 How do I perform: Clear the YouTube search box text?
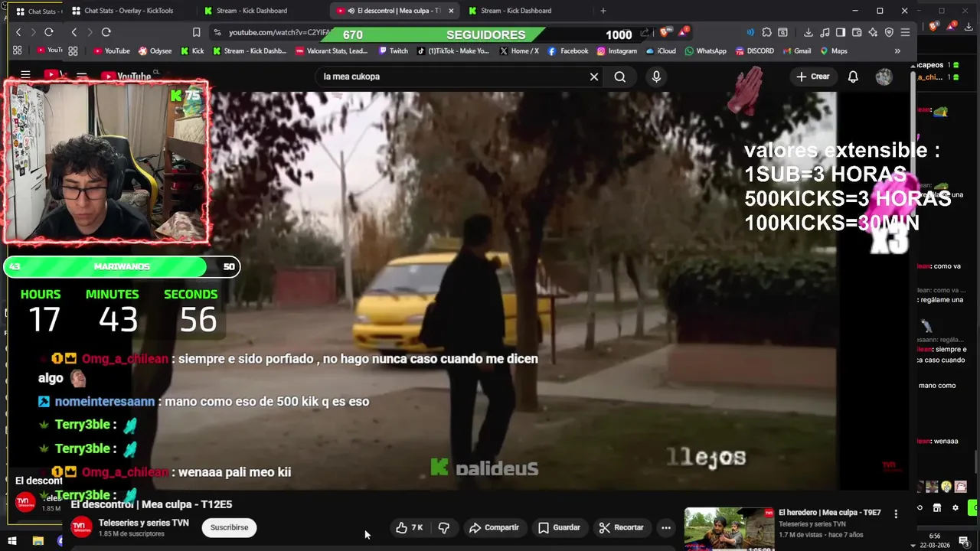593,77
